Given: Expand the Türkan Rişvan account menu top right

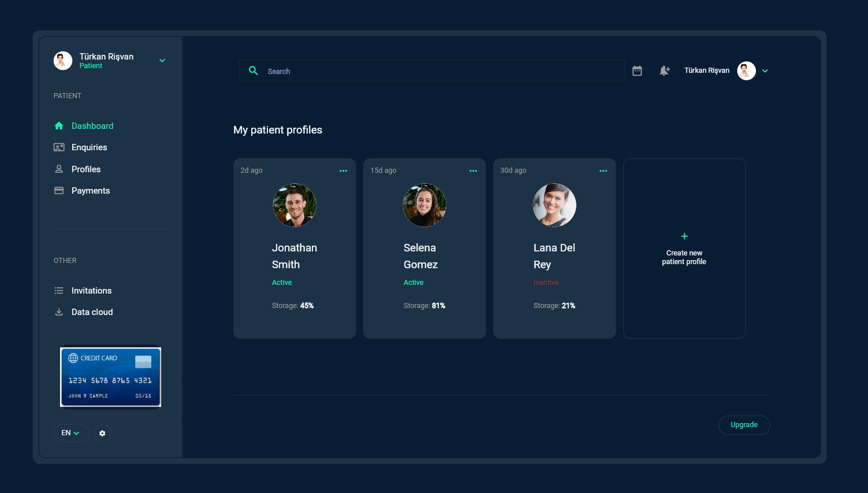Looking at the screenshot, I should (765, 71).
